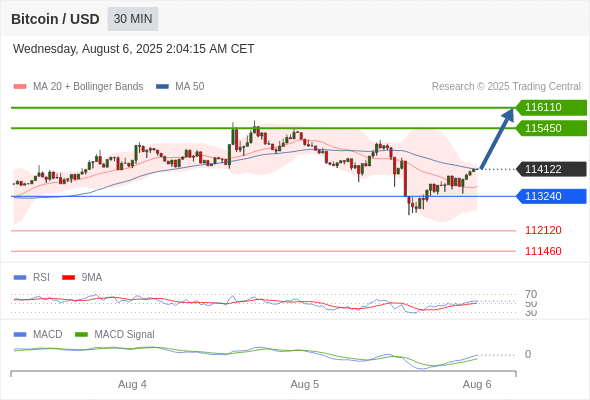
Task: Click the RSI 70 level label
Action: click(531, 294)
